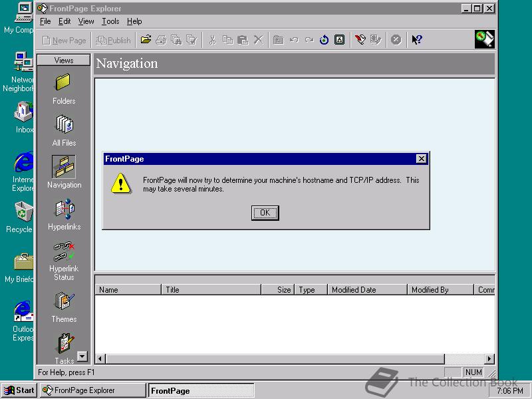Click the Modified By column header

(440, 290)
